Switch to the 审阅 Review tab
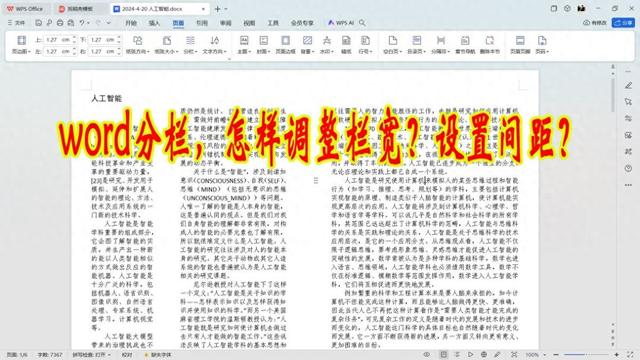Screen dimensions: 640x360 tap(226, 23)
